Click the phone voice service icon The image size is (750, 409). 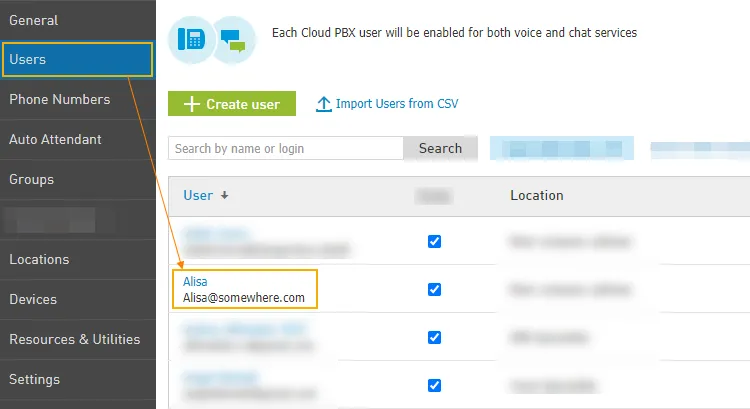(x=191, y=40)
